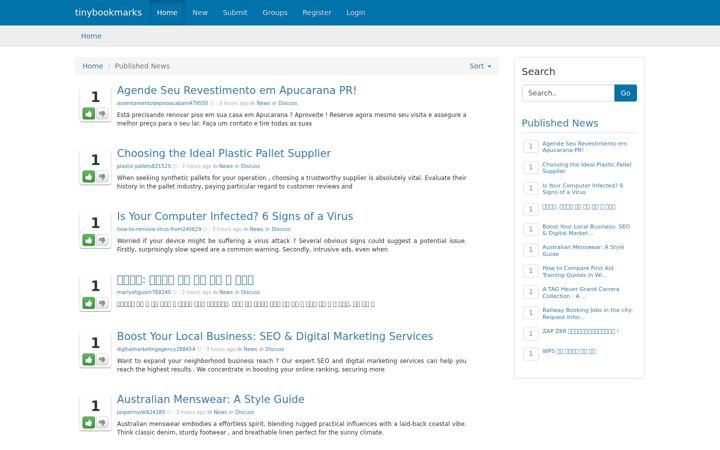Click Home in the gray sub-header

[91, 36]
